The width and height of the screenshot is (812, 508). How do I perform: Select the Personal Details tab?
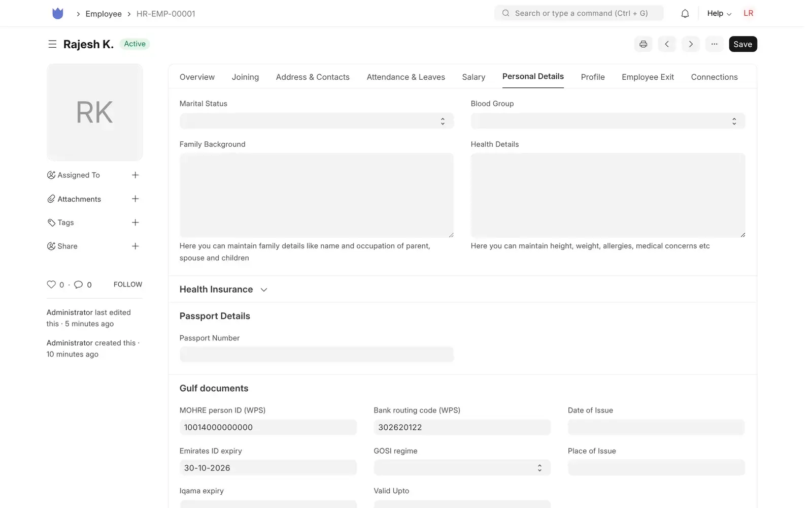click(533, 77)
